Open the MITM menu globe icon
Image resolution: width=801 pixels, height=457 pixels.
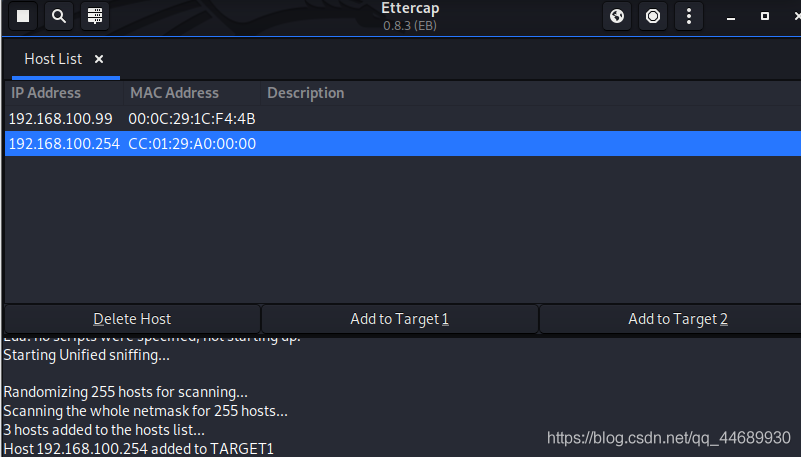[617, 16]
